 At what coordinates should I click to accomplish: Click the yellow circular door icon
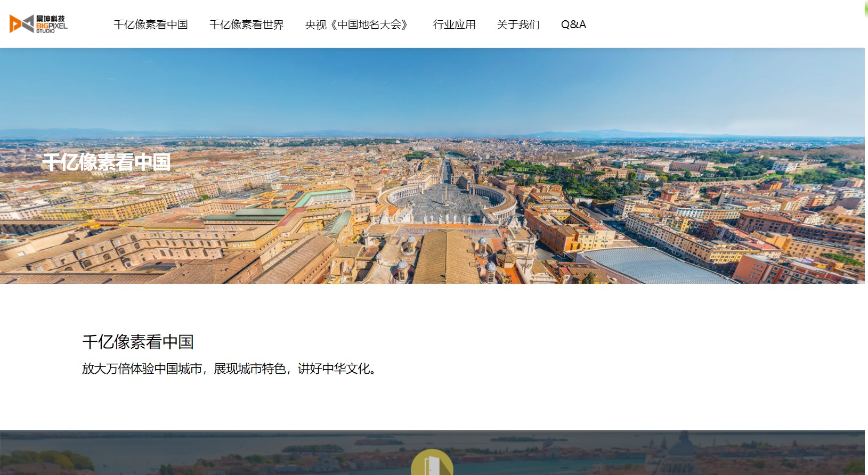point(432,462)
